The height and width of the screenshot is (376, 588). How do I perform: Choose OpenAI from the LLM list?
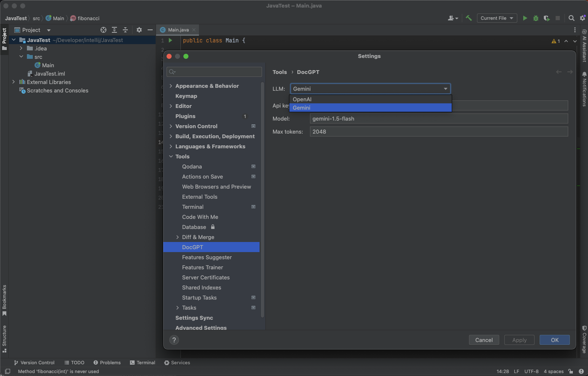(x=371, y=99)
